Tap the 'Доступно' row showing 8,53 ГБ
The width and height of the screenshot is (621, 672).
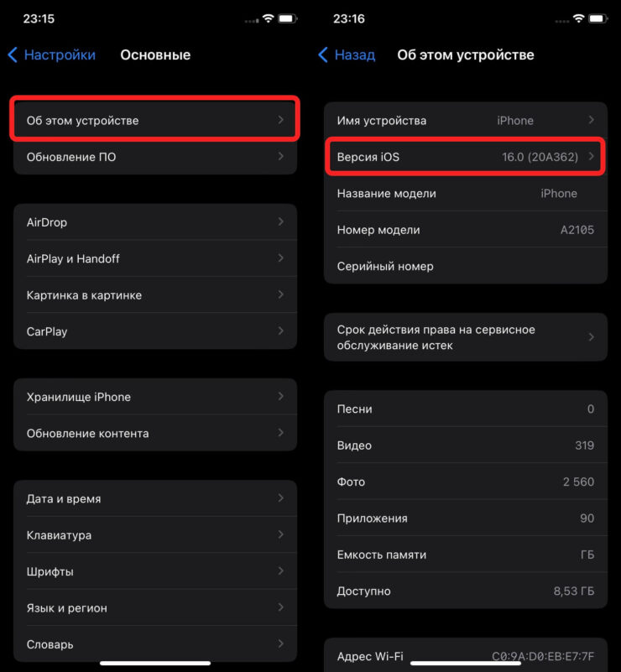click(465, 591)
